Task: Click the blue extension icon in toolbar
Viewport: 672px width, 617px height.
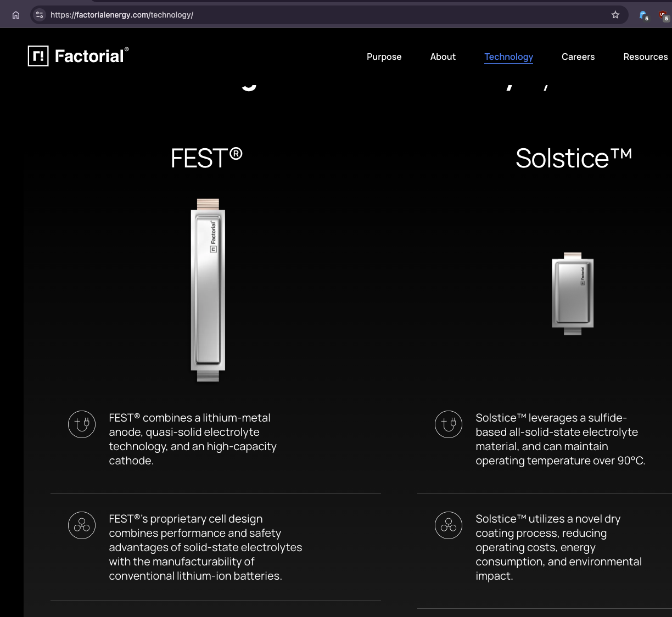Action: pos(643,15)
